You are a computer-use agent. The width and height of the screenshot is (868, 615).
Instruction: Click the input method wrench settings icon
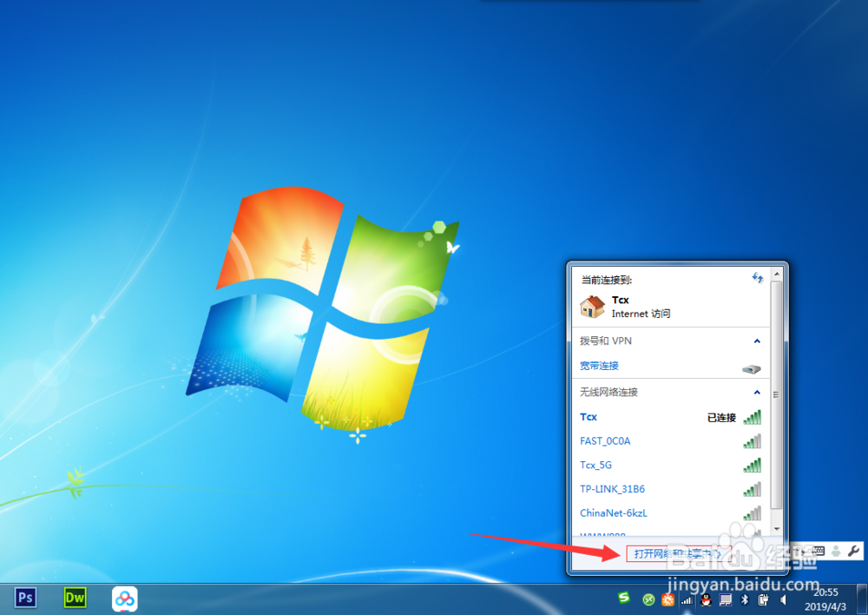coord(853,550)
